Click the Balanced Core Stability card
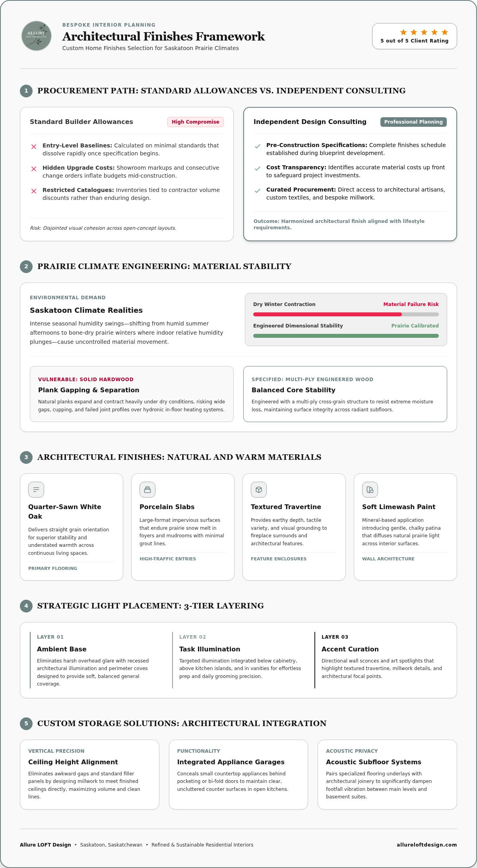Image resolution: width=477 pixels, height=868 pixels. pos(345,394)
